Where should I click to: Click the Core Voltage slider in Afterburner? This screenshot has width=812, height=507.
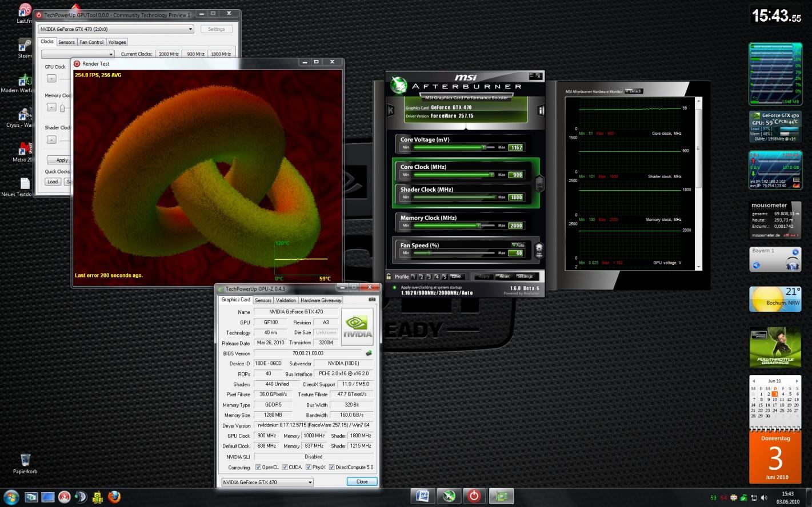[x=454, y=147]
